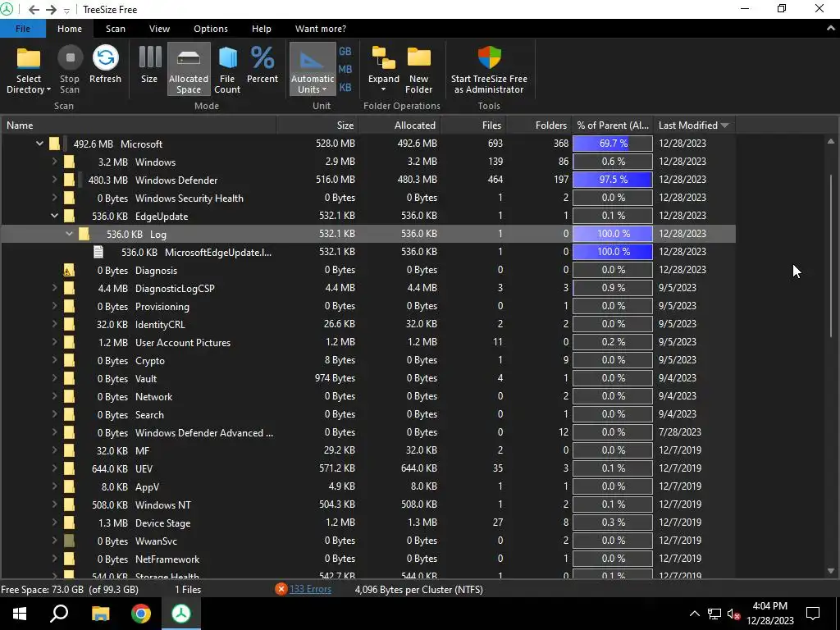Viewport: 840px width, 630px height.
Task: Go forward with the title bar arrow
Action: (x=52, y=10)
